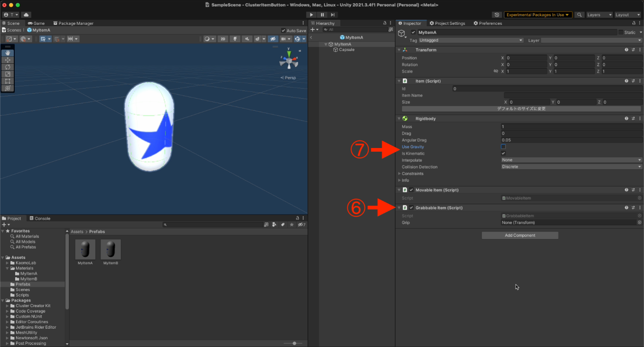This screenshot has height=347, width=644.
Task: Open Transform component help icon
Action: [x=627, y=50]
